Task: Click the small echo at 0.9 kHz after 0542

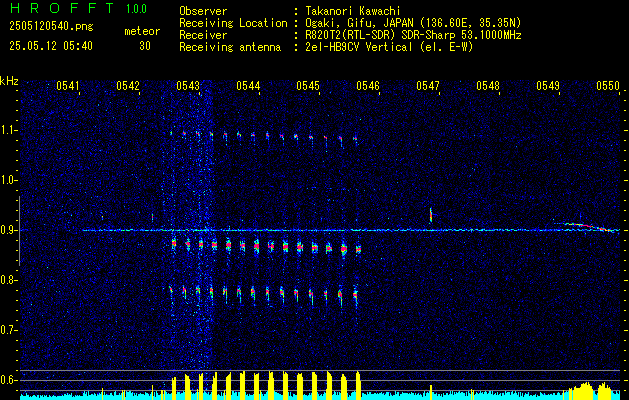Action: (x=152, y=217)
